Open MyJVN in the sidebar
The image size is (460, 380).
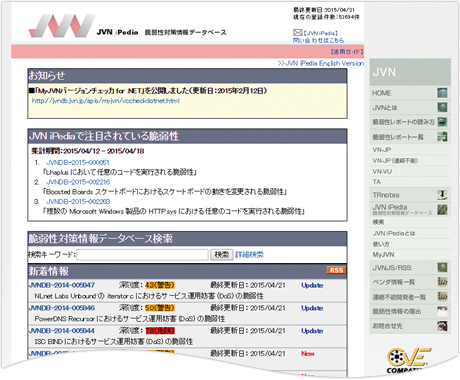[x=383, y=255]
